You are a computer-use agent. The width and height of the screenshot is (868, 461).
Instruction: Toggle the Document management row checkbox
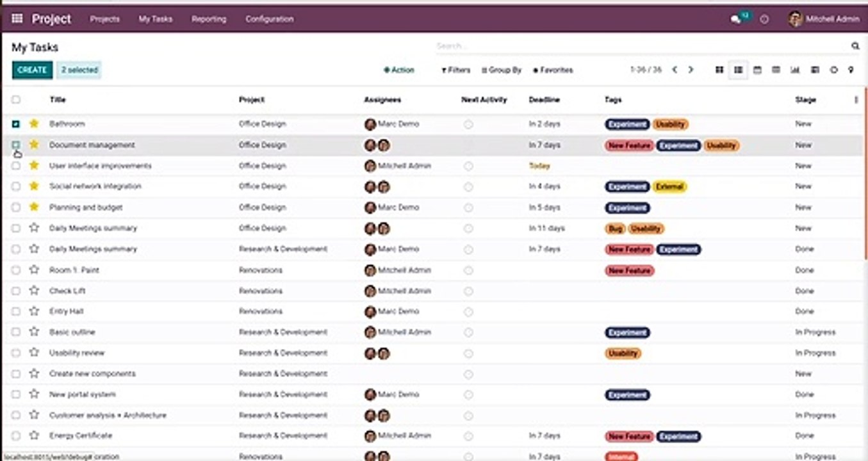16,145
